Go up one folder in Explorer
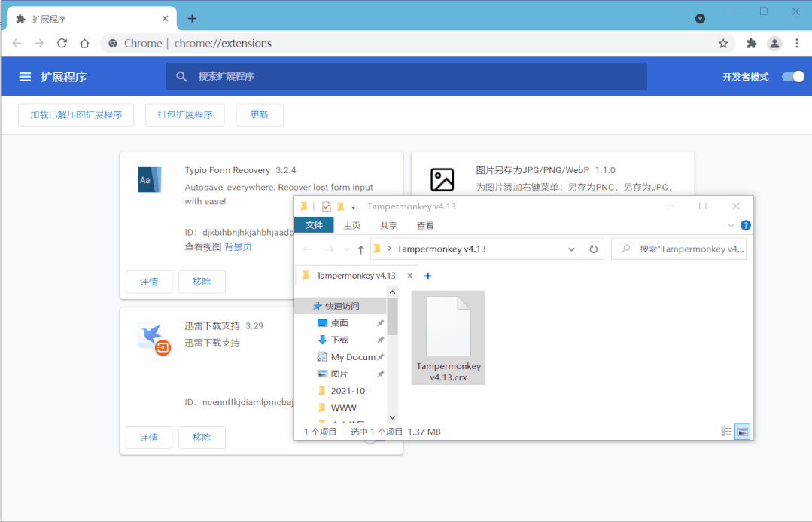The height and width of the screenshot is (522, 812). 361,249
